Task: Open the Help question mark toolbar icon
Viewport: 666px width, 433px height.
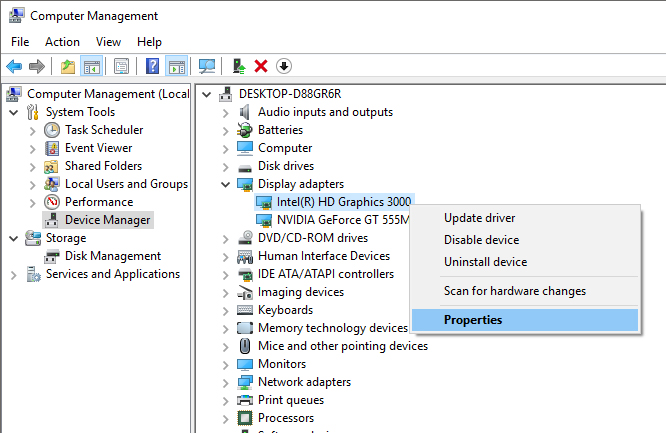Action: click(152, 66)
